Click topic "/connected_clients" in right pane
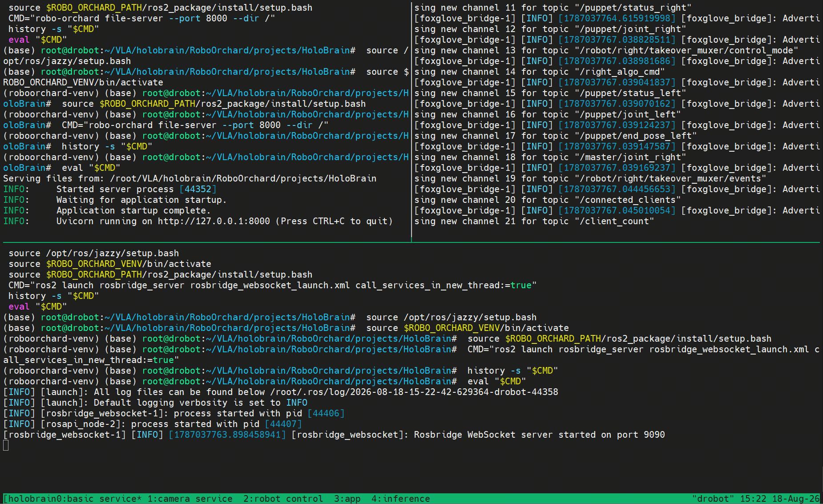The height and width of the screenshot is (504, 823). click(x=628, y=200)
